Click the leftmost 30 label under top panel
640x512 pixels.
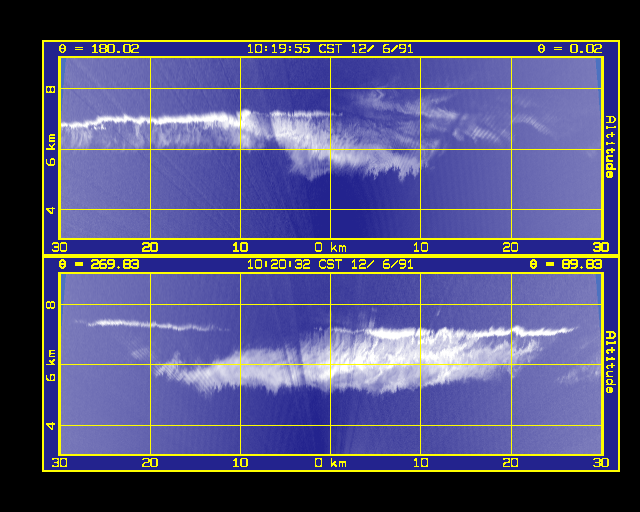pos(60,247)
